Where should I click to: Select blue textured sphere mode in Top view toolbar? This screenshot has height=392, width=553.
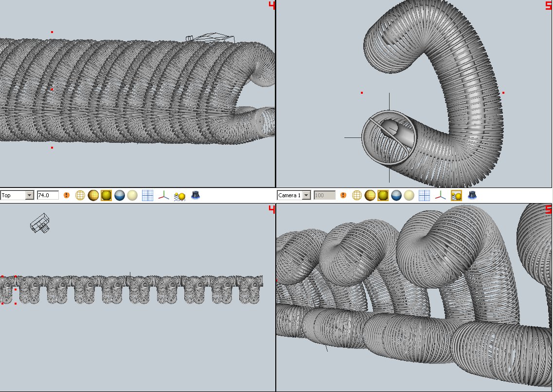point(120,195)
